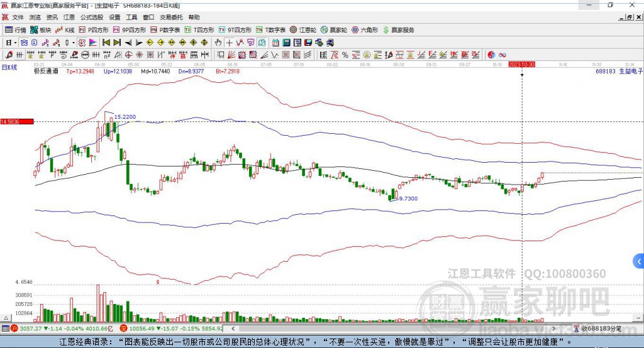Click the 深 Shenzhen index status entry

click(171, 329)
